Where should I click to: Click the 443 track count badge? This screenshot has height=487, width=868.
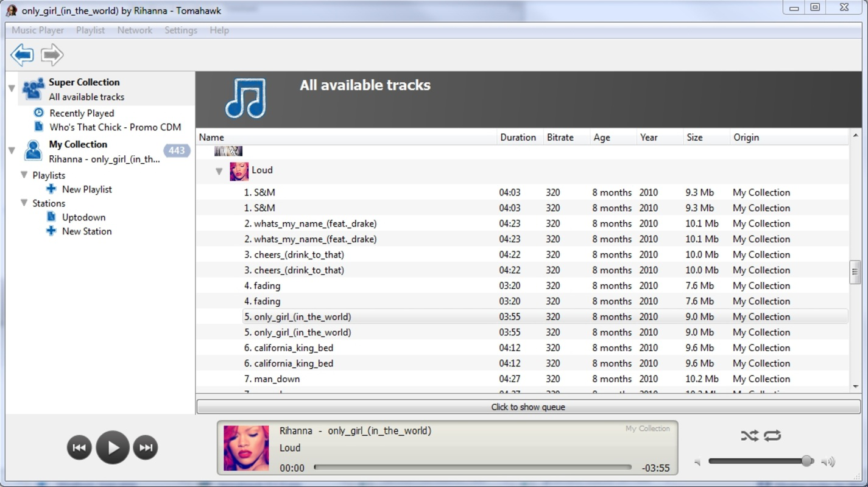[x=177, y=150]
